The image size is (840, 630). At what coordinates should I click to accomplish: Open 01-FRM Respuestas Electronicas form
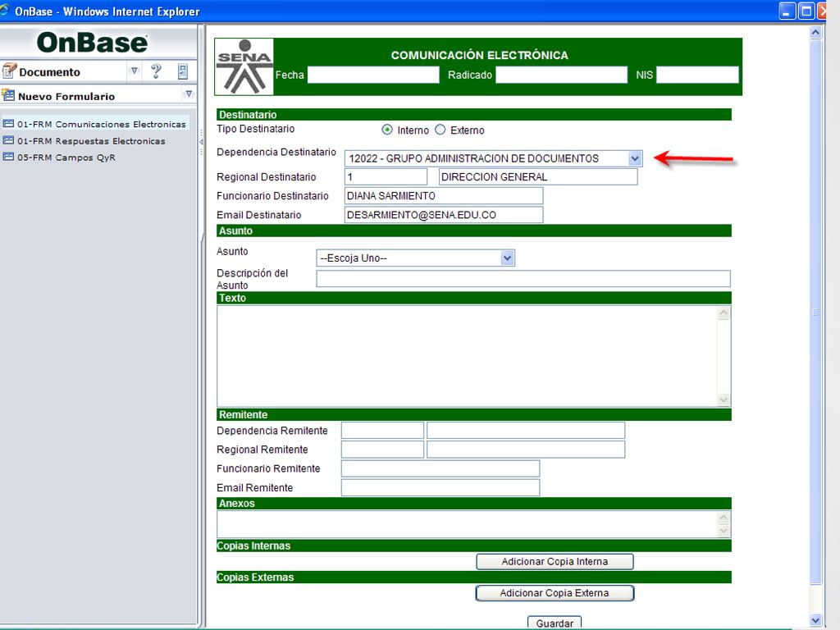click(91, 141)
